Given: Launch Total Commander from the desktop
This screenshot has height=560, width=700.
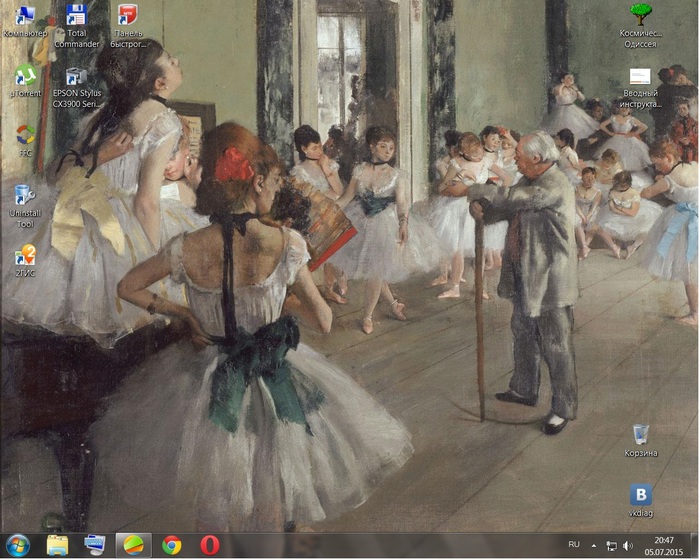Looking at the screenshot, I should coord(76,26).
